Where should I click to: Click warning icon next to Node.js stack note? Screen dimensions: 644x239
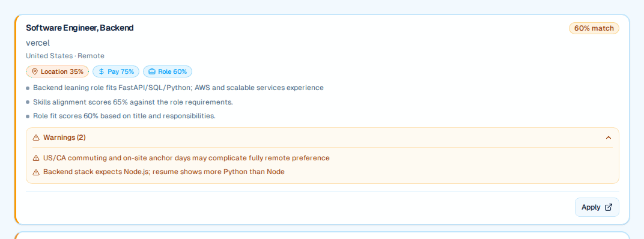(36, 172)
